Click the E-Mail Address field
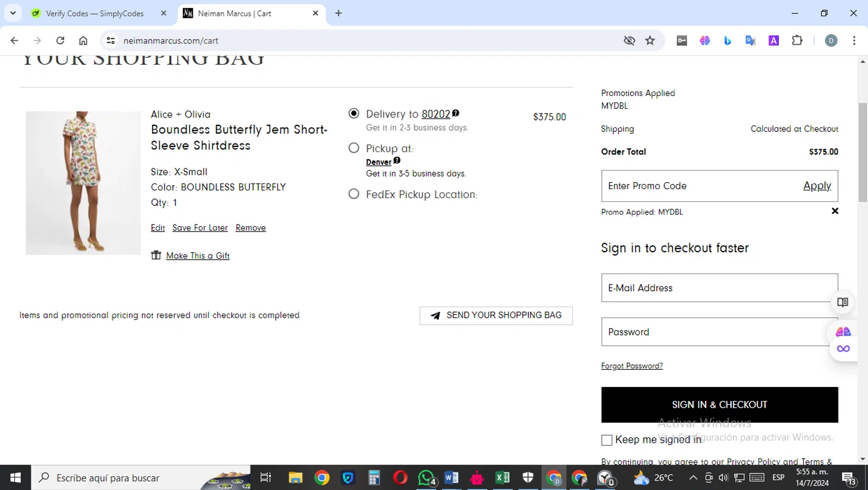 [719, 288]
